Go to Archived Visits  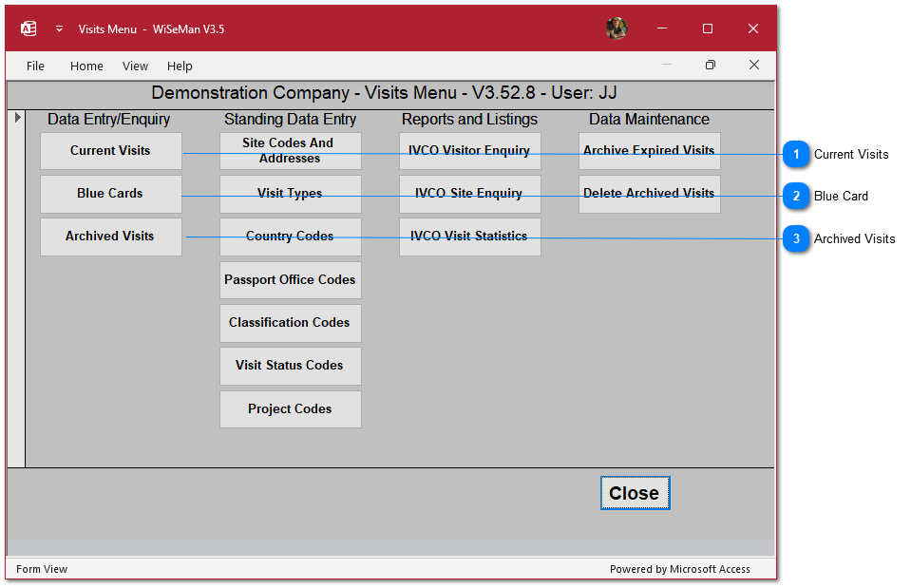[110, 237]
